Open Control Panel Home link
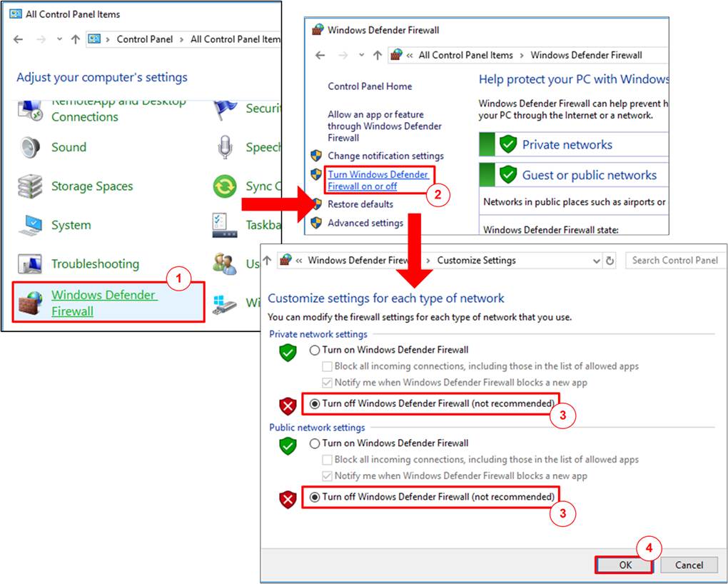Viewport: 728px width, 584px height. [x=370, y=86]
